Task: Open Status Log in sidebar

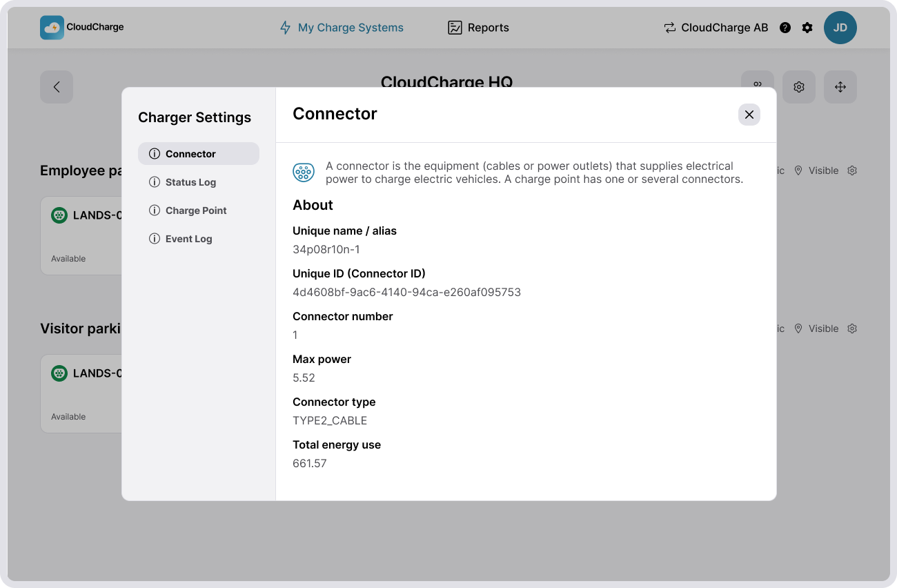Action: click(x=199, y=182)
